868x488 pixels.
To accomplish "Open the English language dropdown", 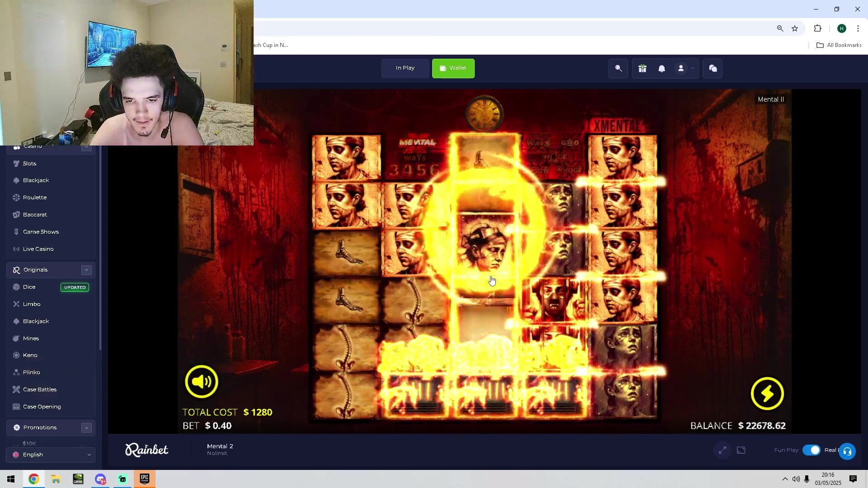I will tap(51, 455).
